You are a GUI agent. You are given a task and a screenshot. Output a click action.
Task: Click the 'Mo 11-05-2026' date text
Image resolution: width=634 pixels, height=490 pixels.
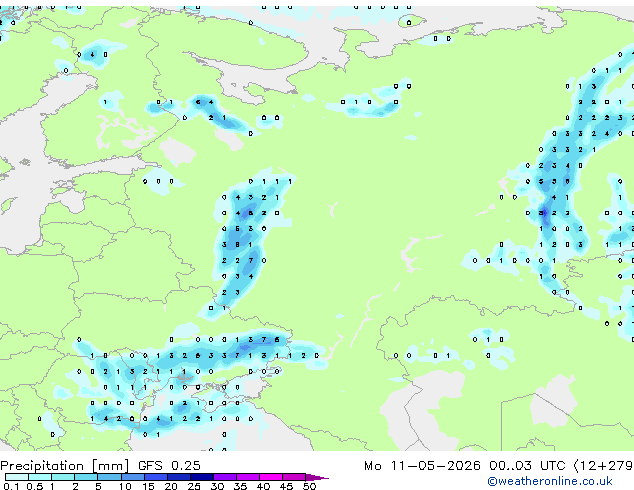[x=422, y=466]
